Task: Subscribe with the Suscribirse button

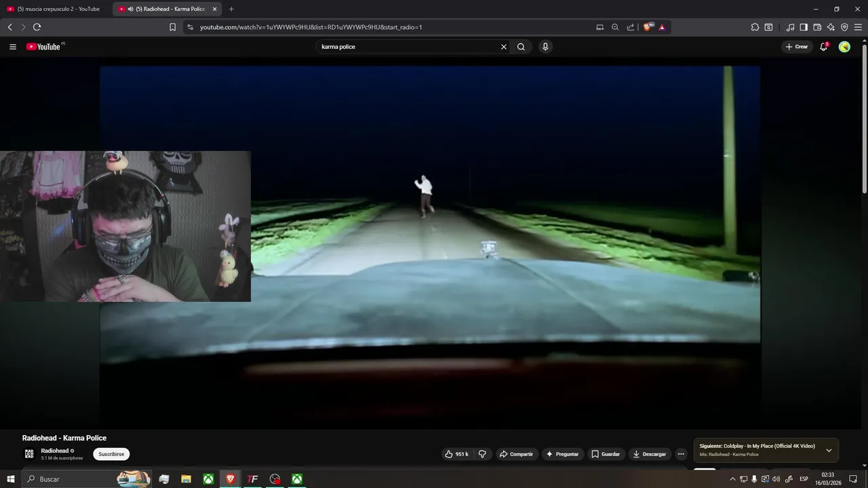Action: (x=111, y=454)
